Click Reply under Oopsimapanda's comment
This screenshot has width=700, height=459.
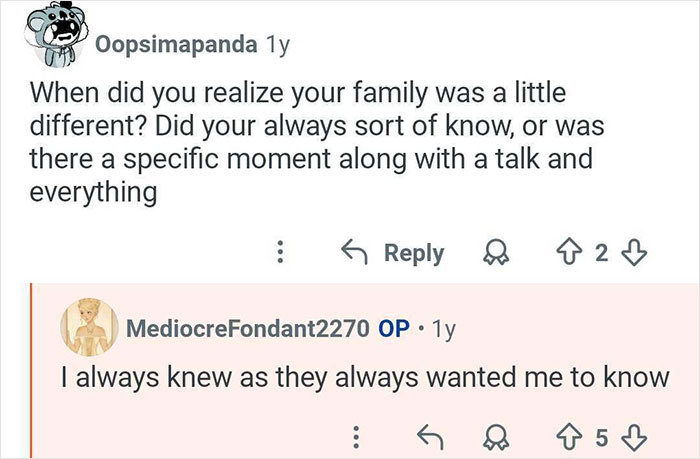(x=394, y=253)
